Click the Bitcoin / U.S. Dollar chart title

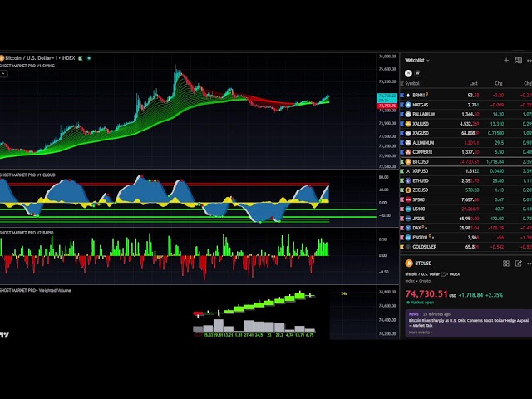point(40,58)
